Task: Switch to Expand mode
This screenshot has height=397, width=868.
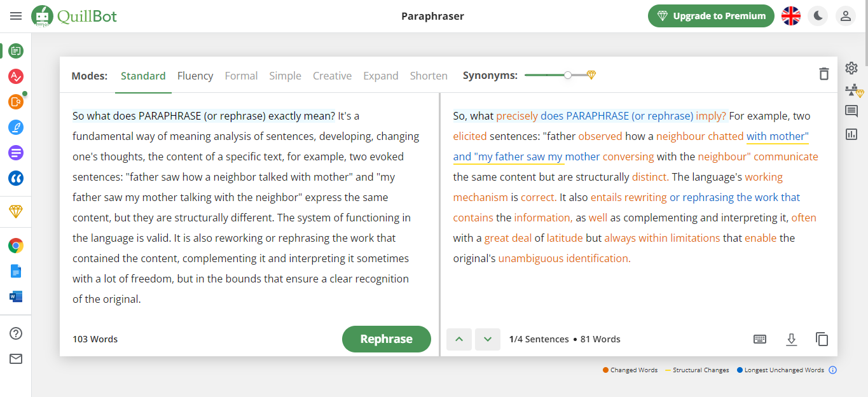Action: pos(381,76)
